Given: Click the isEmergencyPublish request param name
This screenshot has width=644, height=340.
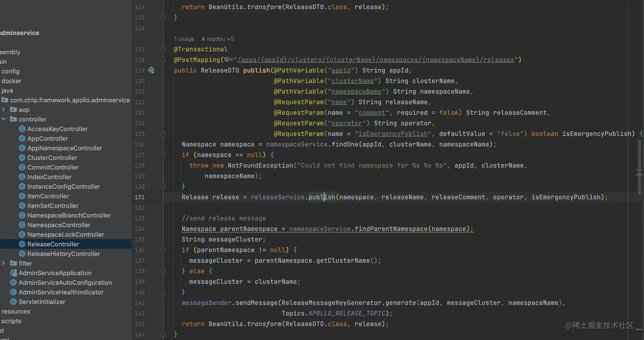Looking at the screenshot, I should (x=393, y=134).
